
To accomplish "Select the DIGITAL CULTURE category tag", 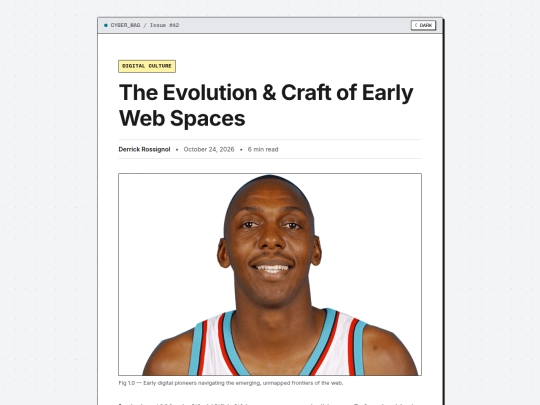I will point(147,66).
